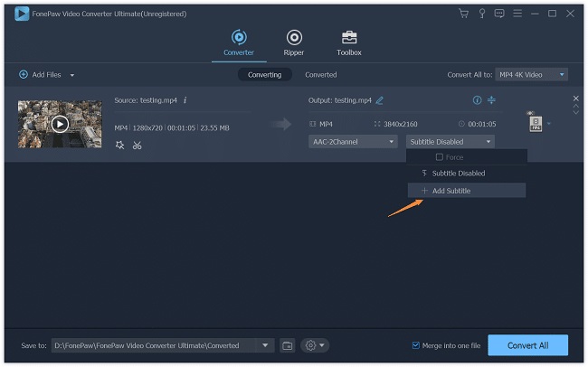
Task: Toggle the Force checkbox
Action: pos(439,157)
